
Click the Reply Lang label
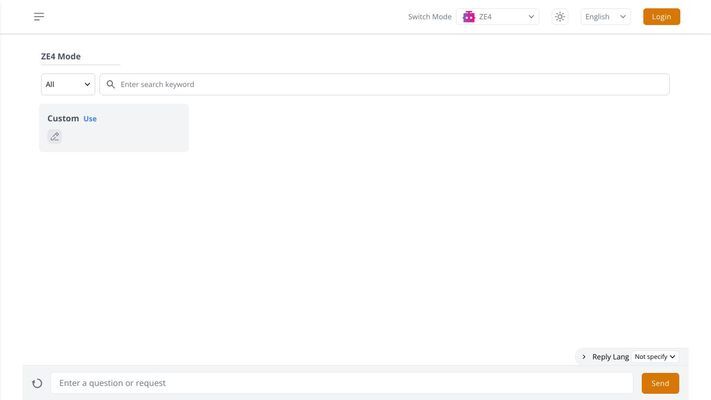click(x=610, y=357)
